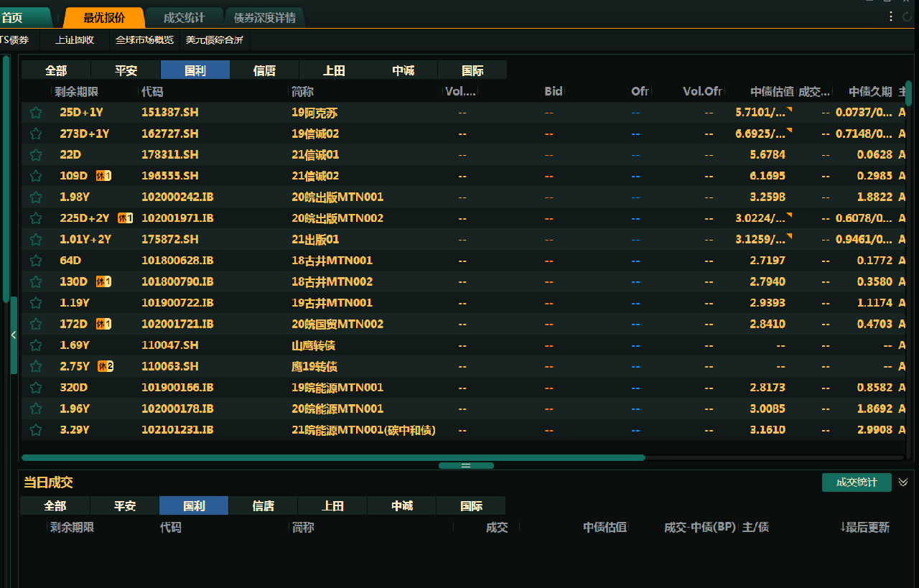Click the 休2 badge on 鹰19转债 row
Image resolution: width=919 pixels, height=588 pixels.
click(x=106, y=367)
